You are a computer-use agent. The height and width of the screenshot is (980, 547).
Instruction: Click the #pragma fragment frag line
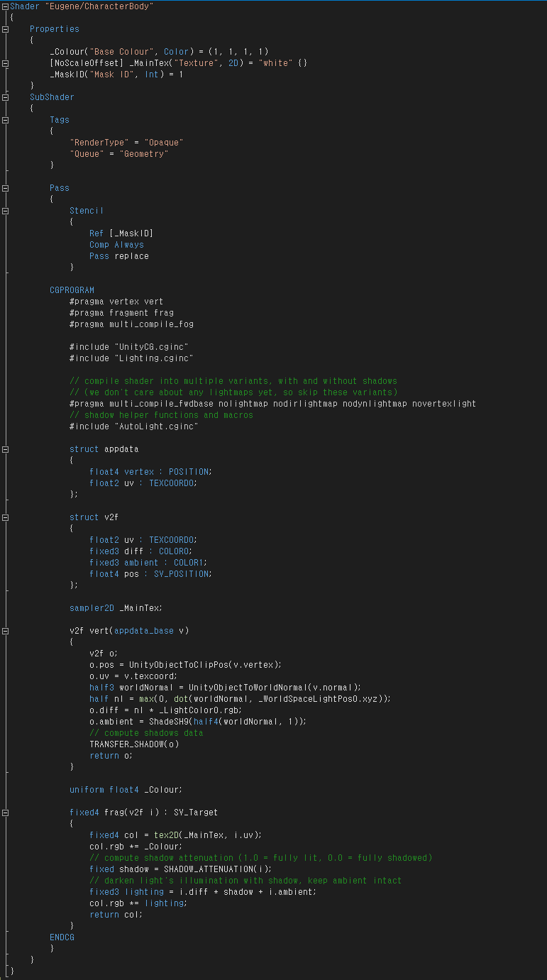(x=121, y=313)
